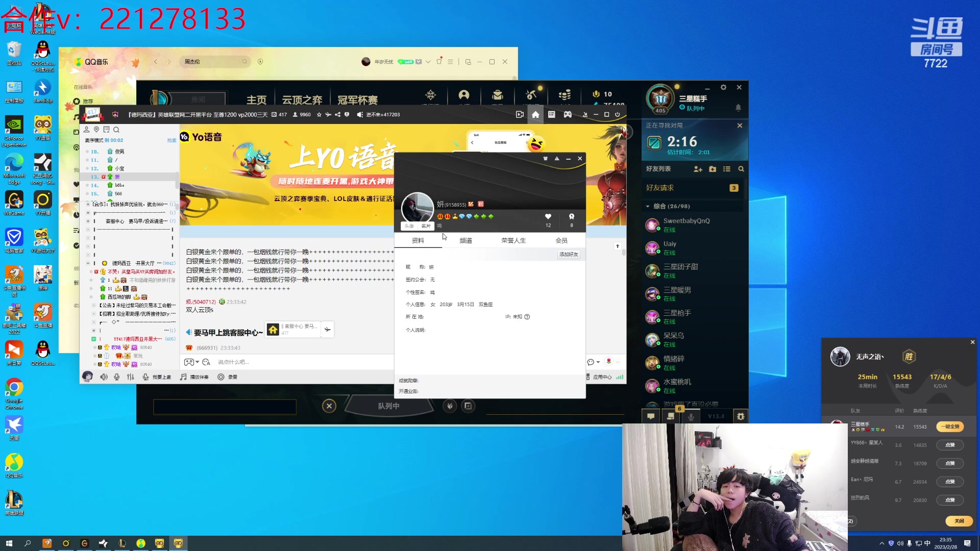Collapse the 综合 (26/98) friends group
Viewport: 980px width, 551px height.
(648, 207)
